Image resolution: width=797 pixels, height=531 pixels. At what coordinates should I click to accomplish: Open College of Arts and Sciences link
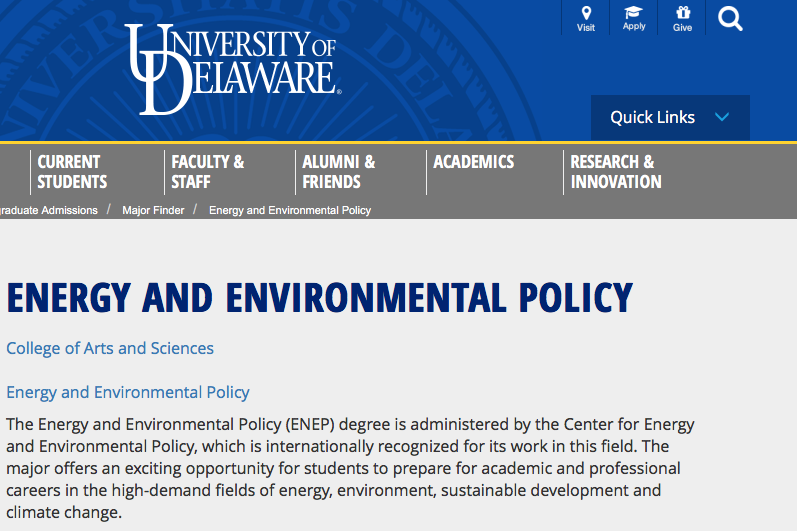point(110,349)
